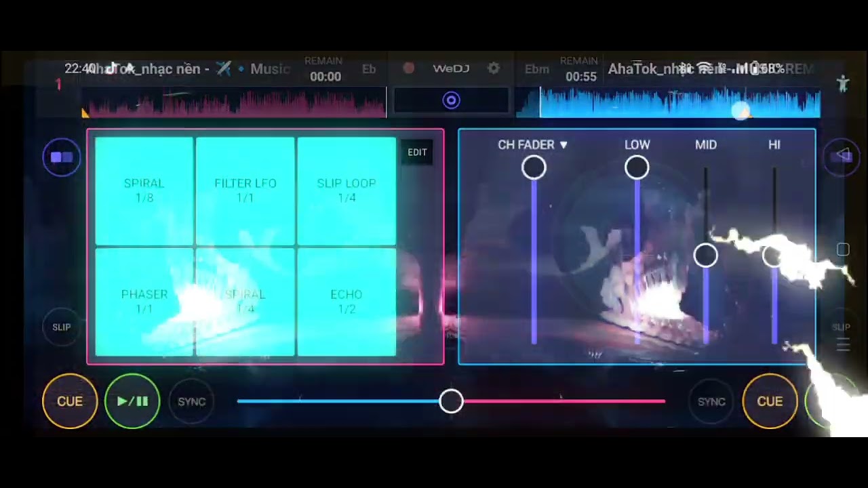The height and width of the screenshot is (488, 868).
Task: Tap the center jog target icon
Action: pyautogui.click(x=452, y=101)
